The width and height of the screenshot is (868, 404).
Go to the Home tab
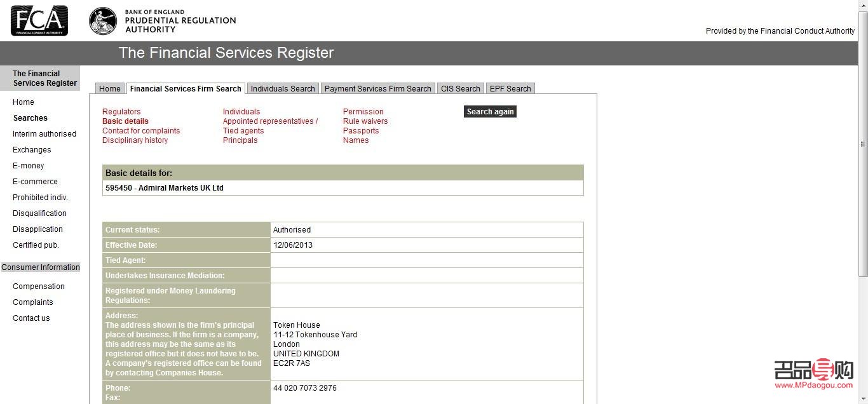(110, 89)
